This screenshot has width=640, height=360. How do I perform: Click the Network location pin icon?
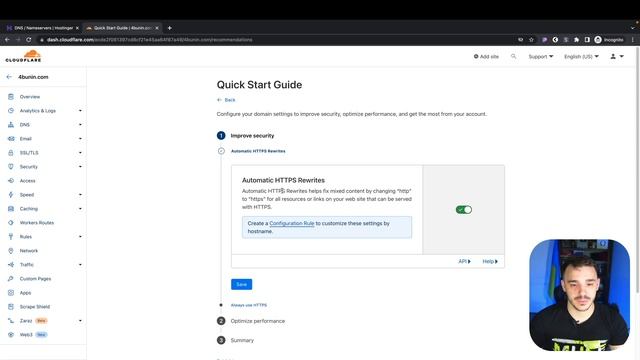tap(11, 251)
